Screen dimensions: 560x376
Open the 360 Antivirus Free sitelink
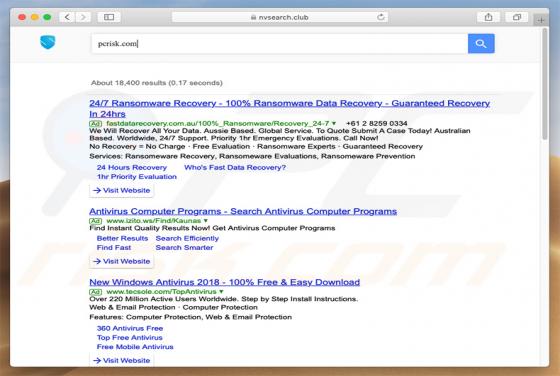pos(130,329)
